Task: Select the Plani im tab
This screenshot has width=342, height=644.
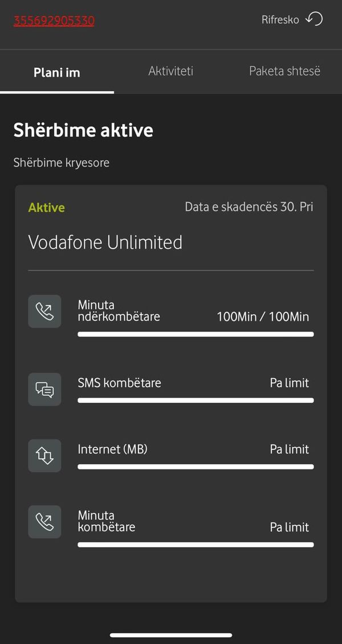Action: [56, 72]
